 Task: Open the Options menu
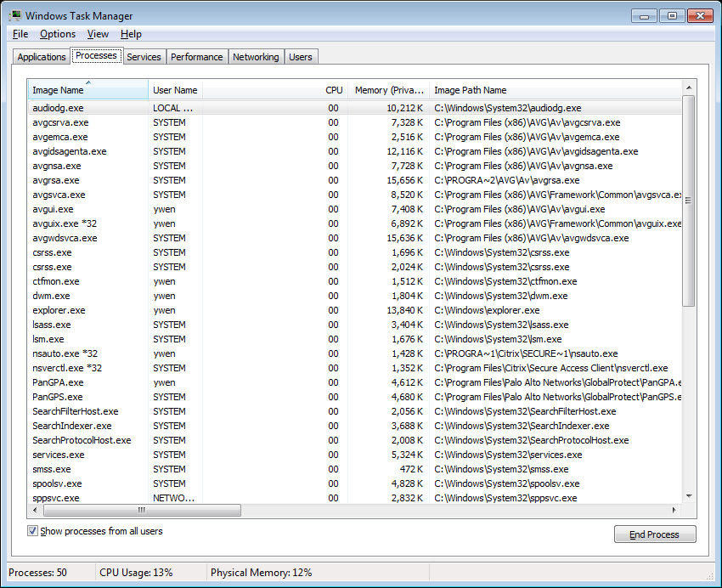pyautogui.click(x=58, y=34)
